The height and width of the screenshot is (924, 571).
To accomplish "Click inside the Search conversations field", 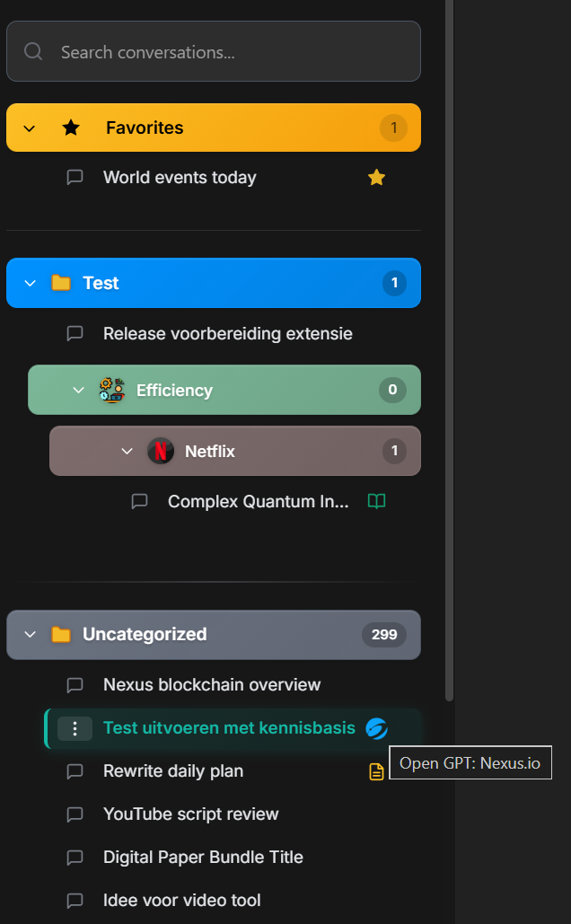I will 213,51.
